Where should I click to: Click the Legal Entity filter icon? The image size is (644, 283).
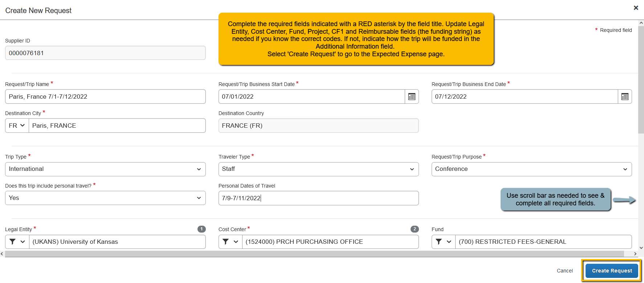pos(12,242)
